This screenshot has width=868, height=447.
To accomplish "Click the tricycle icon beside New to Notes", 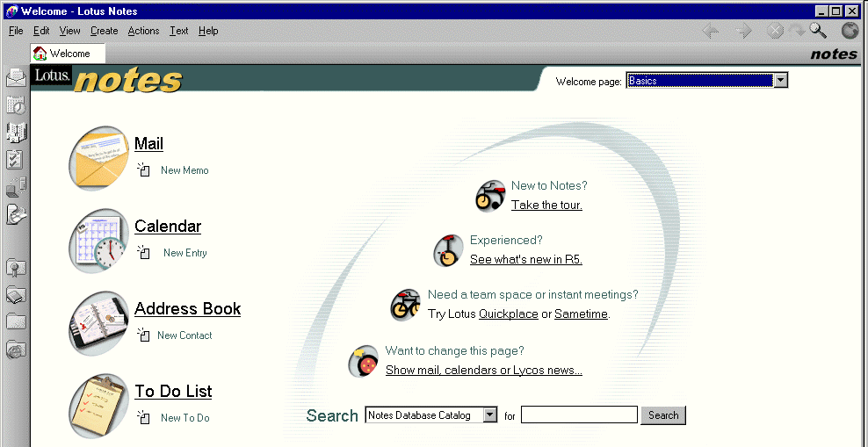I will (490, 195).
